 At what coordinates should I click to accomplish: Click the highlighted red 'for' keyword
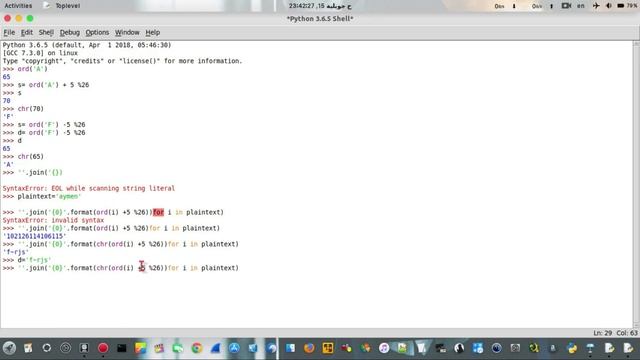point(158,212)
